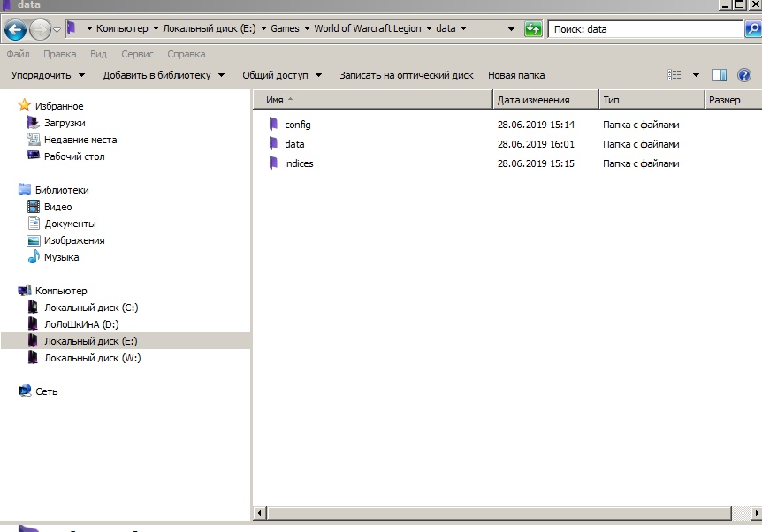Select Локальный диск (C:) in sidebar

(x=91, y=308)
